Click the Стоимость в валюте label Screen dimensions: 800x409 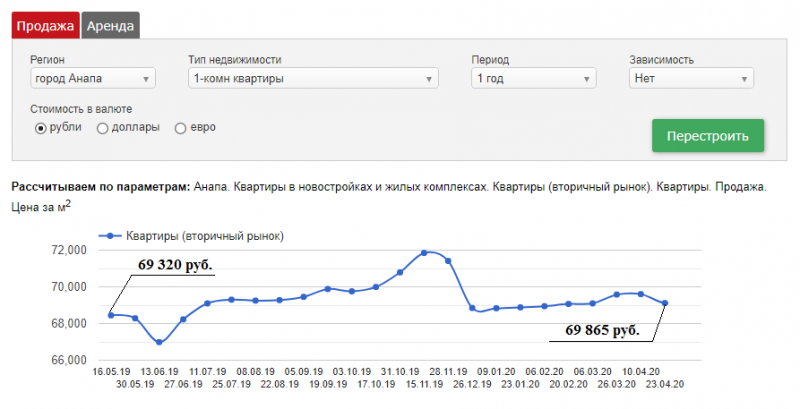tap(81, 109)
